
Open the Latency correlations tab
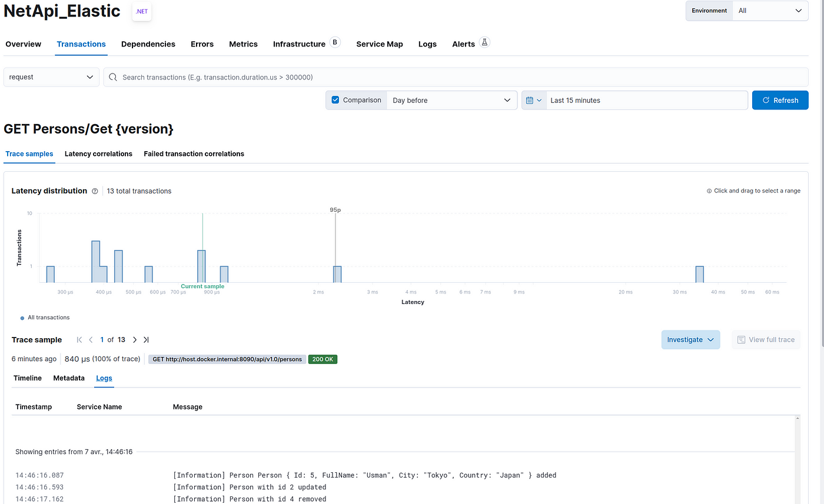point(98,153)
